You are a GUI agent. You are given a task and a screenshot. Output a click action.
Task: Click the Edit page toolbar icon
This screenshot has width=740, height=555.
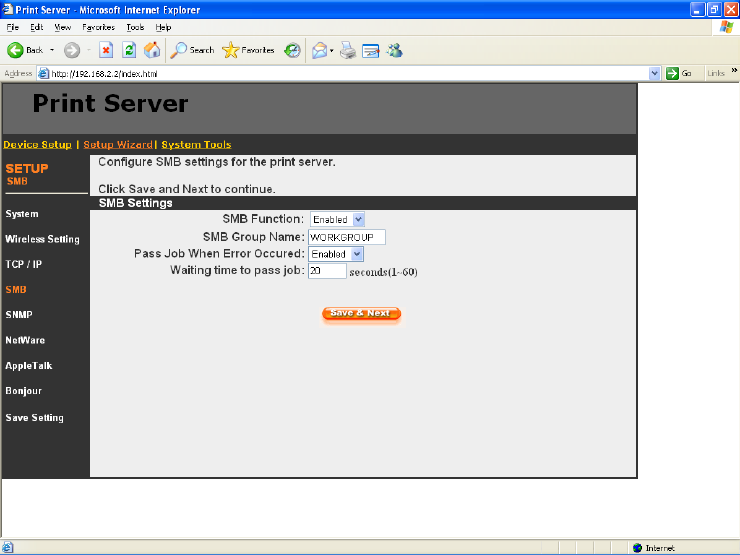point(370,50)
